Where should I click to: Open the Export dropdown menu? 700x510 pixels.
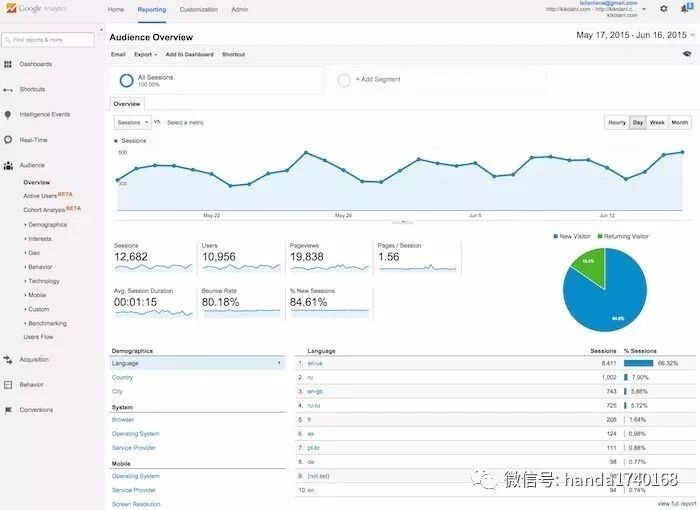tap(146, 54)
